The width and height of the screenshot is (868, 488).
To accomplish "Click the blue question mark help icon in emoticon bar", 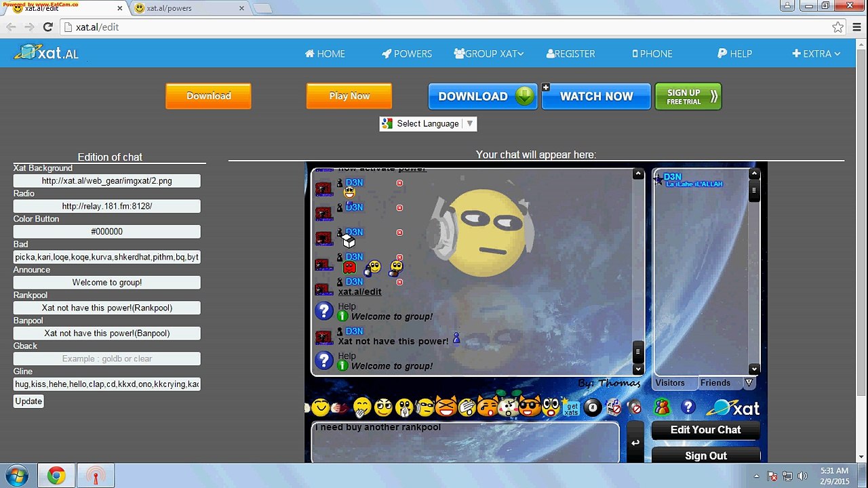I will point(688,407).
